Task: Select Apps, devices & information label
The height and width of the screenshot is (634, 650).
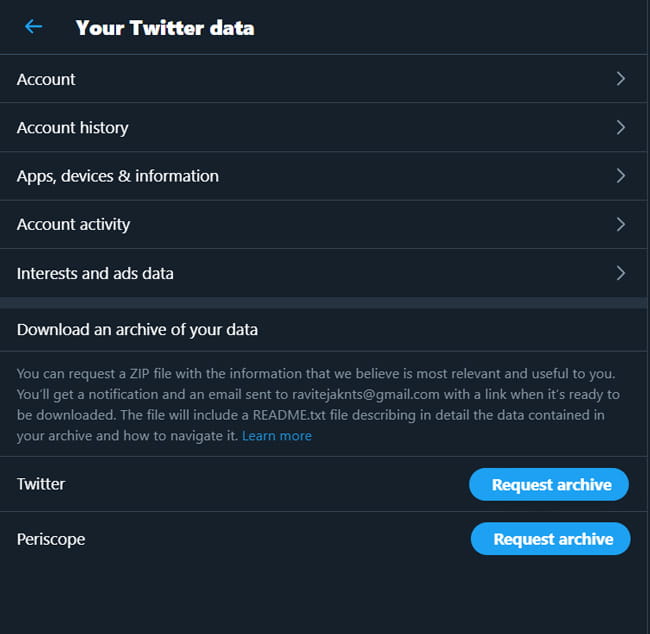Action: point(117,176)
